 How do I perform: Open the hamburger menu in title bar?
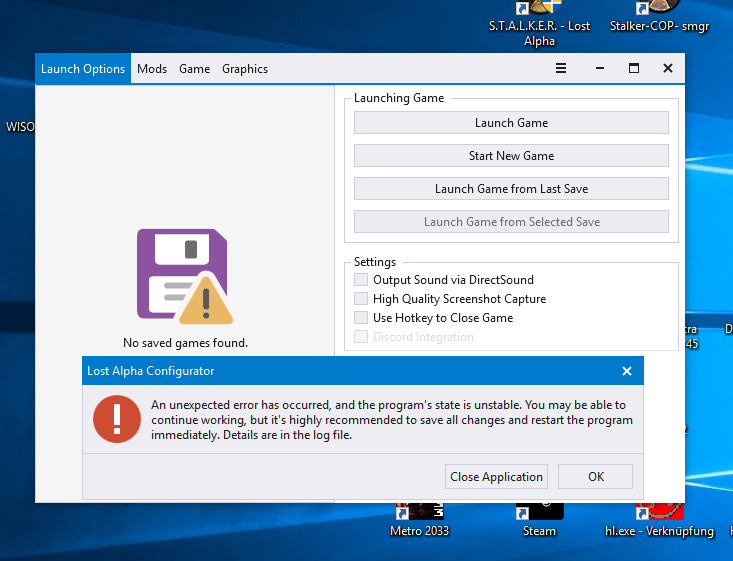pyautogui.click(x=561, y=68)
